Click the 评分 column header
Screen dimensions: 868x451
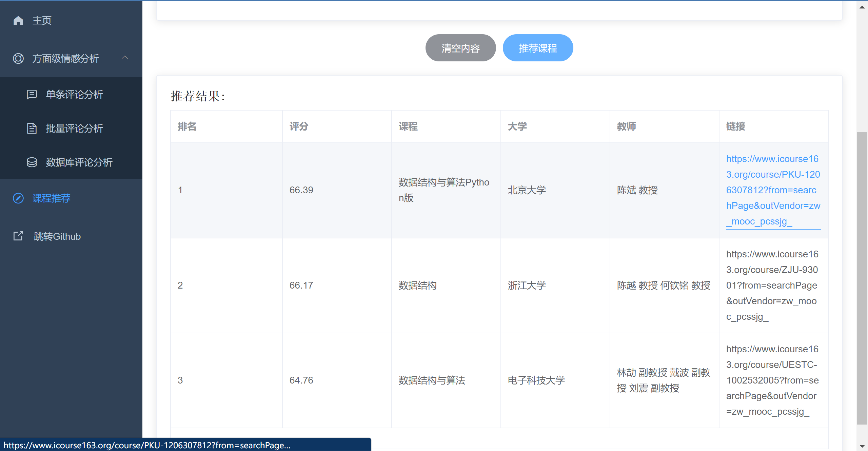pyautogui.click(x=299, y=126)
